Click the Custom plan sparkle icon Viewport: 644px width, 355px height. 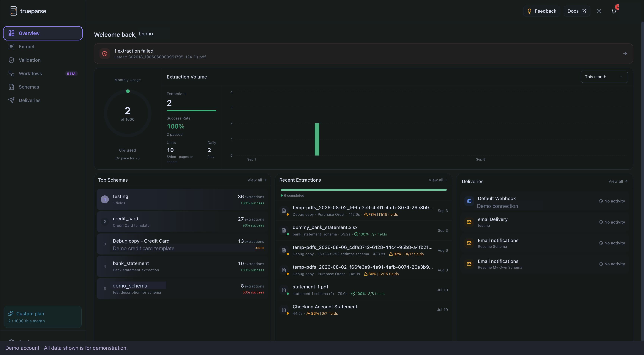click(11, 313)
